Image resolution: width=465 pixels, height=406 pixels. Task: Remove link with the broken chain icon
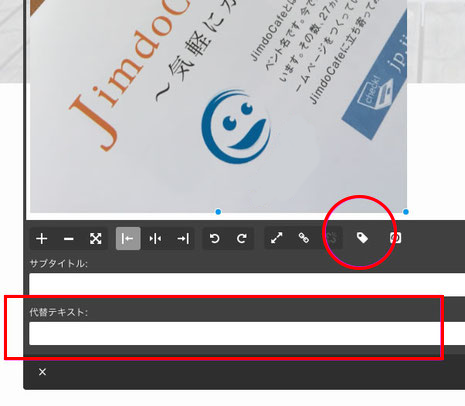[332, 239]
